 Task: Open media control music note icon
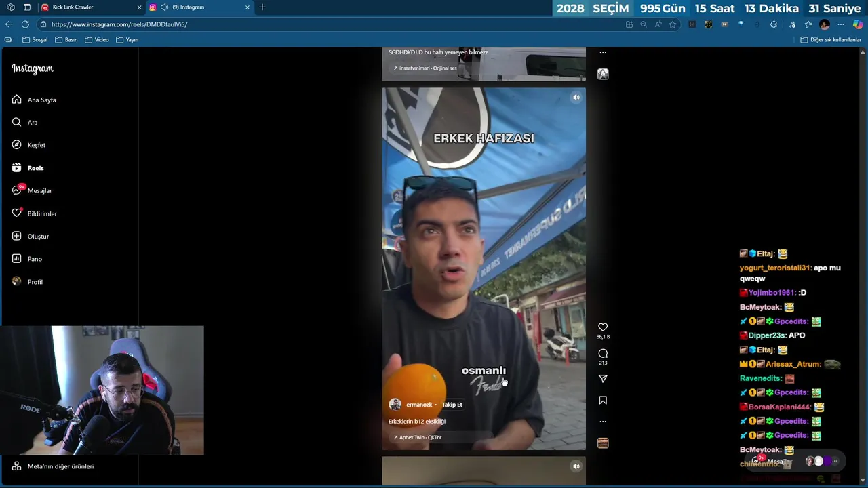pos(792,24)
